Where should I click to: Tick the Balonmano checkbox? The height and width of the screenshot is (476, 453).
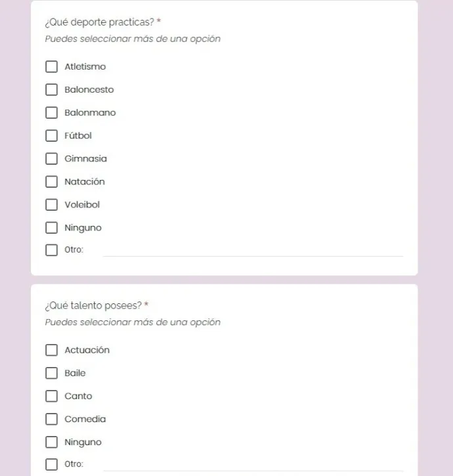click(51, 113)
